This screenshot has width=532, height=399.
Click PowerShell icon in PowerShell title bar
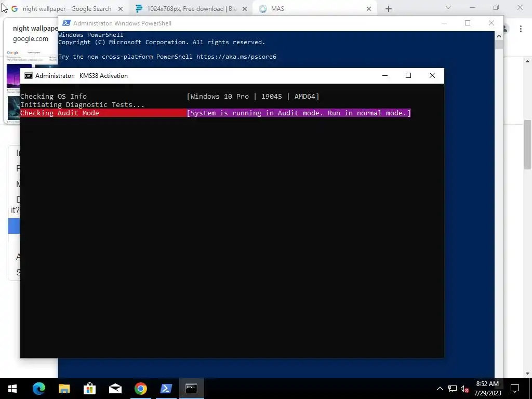point(66,23)
